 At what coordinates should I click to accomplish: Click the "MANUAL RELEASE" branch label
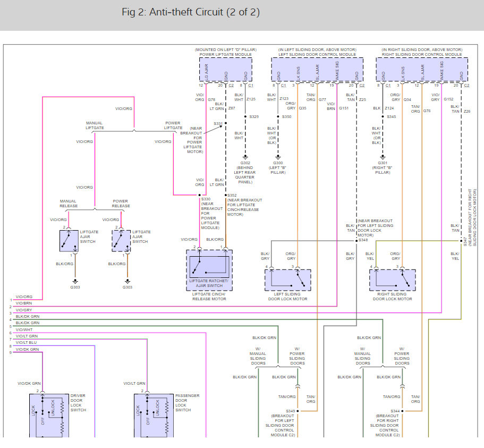click(x=69, y=204)
